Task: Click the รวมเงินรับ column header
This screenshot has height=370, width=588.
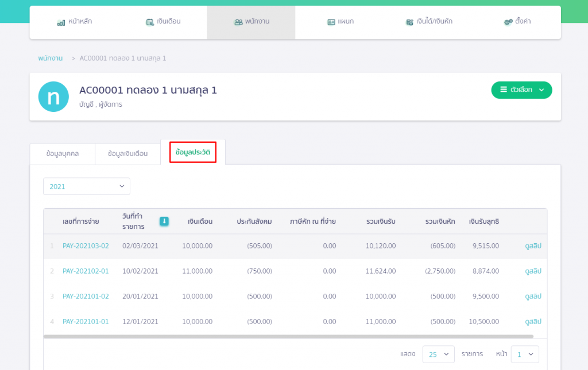Action: [x=381, y=221]
